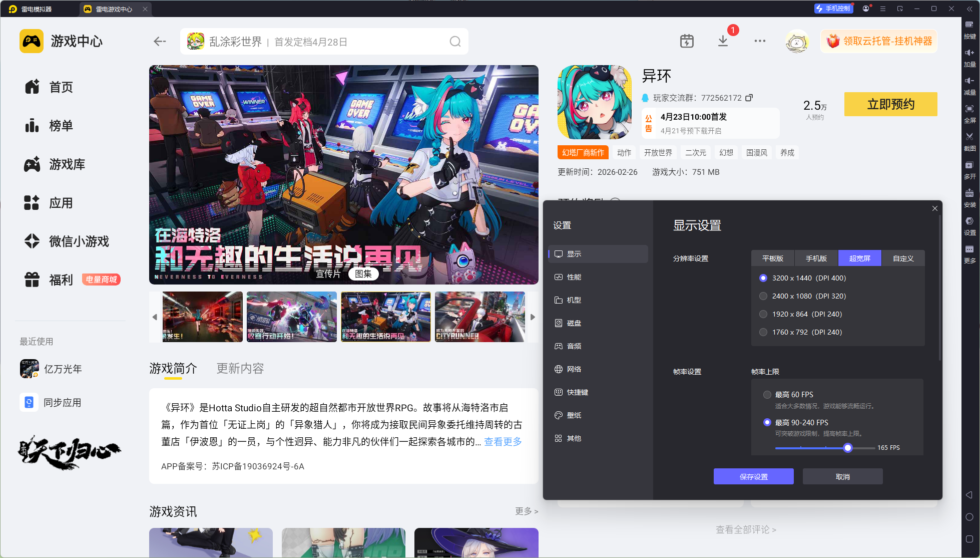The width and height of the screenshot is (980, 558).
Task: Adjust the 165 FPS slider handle
Action: point(847,448)
